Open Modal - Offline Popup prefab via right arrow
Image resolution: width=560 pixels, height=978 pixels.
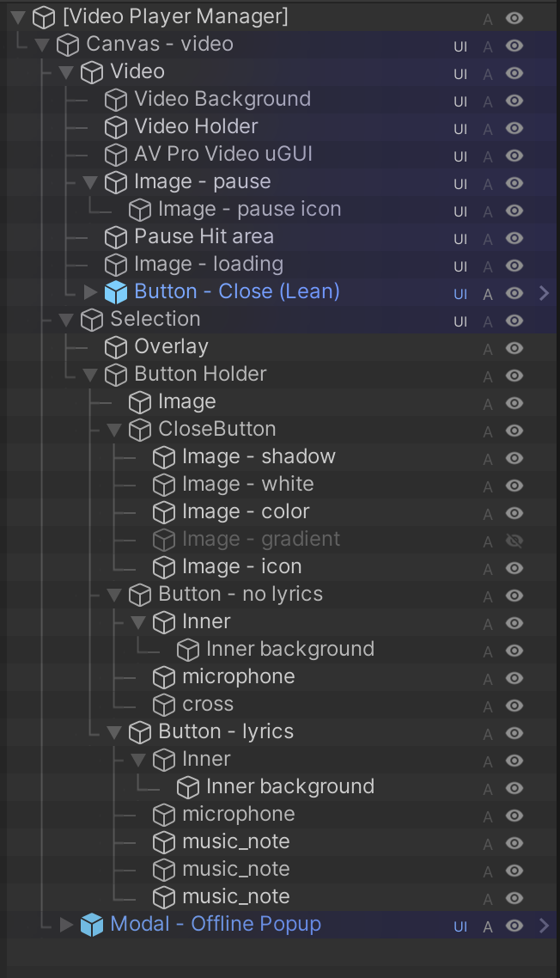pyautogui.click(x=544, y=925)
